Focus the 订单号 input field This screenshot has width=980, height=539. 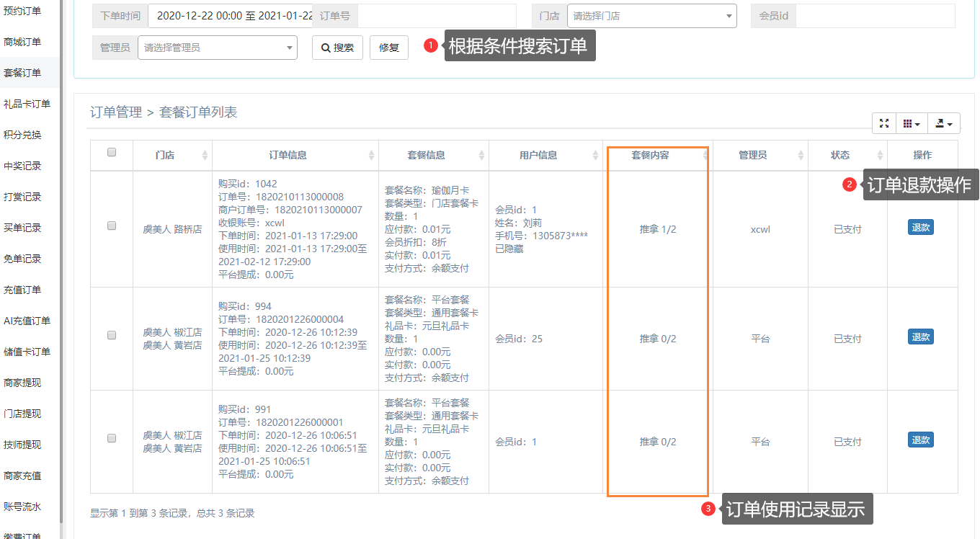click(437, 16)
